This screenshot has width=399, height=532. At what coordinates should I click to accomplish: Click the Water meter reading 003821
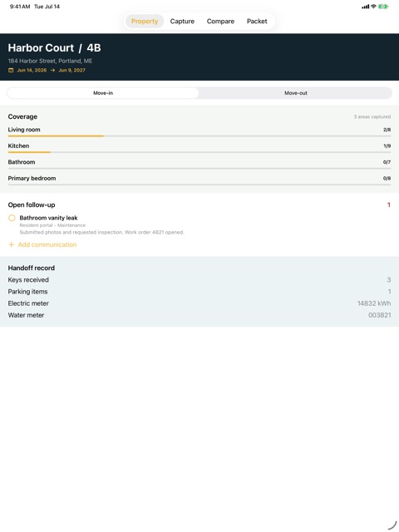coord(380,315)
